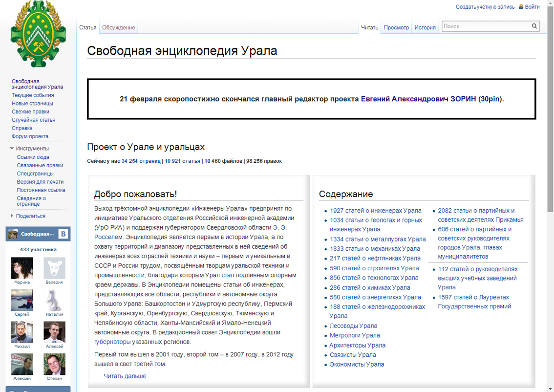Click the Войти login link

(532, 7)
